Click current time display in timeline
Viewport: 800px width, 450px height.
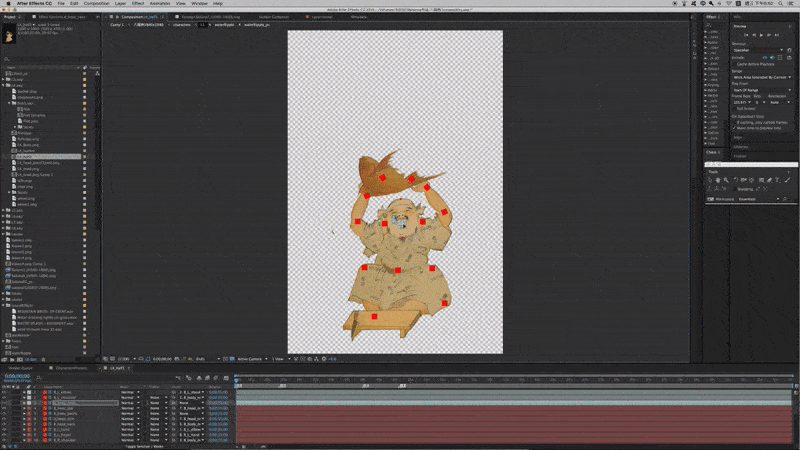[x=17, y=376]
